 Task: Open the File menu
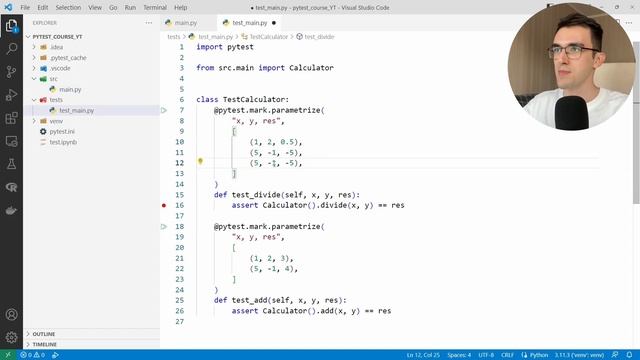[x=25, y=7]
